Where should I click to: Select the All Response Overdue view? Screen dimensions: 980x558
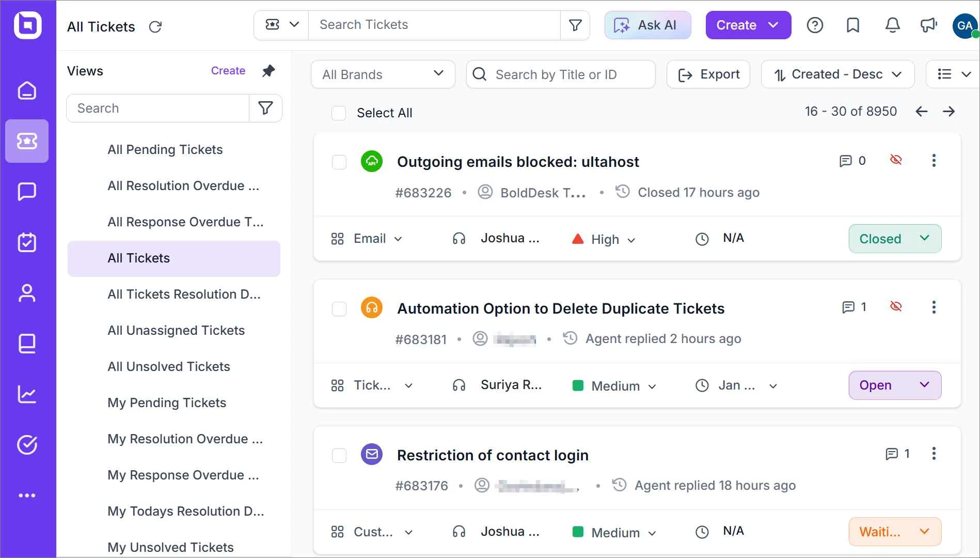174,222
